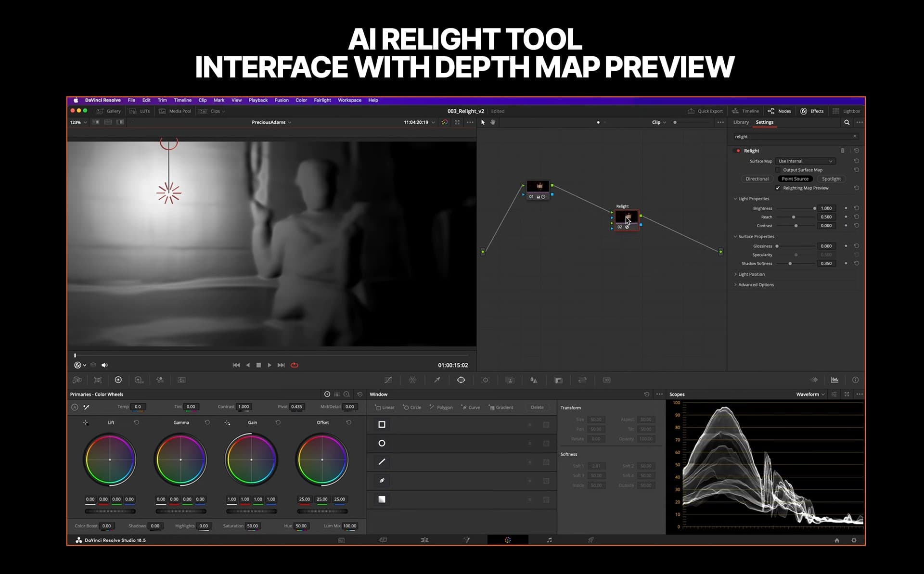The width and height of the screenshot is (924, 574).
Task: Switch to the Library tab
Action: tap(741, 122)
